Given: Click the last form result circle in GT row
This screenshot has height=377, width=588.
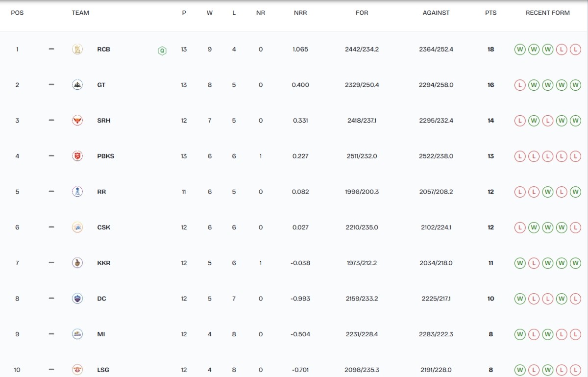Looking at the screenshot, I should pos(575,85).
